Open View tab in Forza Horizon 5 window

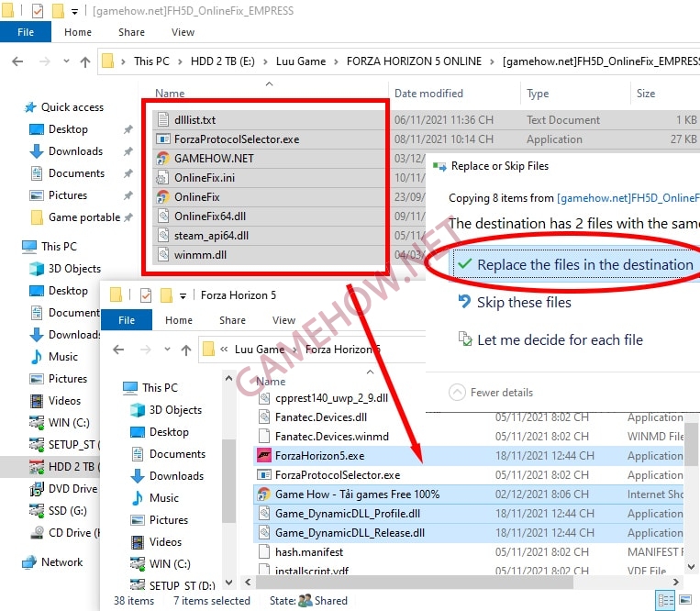[x=283, y=320]
